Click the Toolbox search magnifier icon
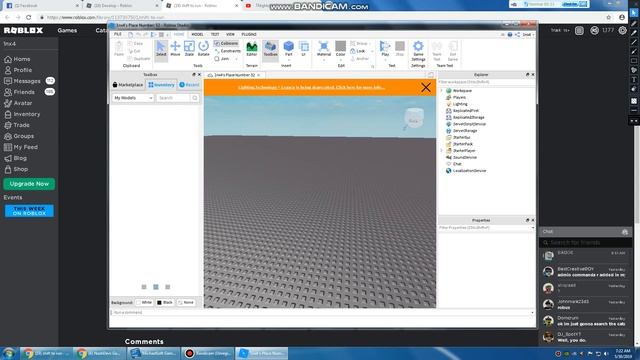 (195, 98)
